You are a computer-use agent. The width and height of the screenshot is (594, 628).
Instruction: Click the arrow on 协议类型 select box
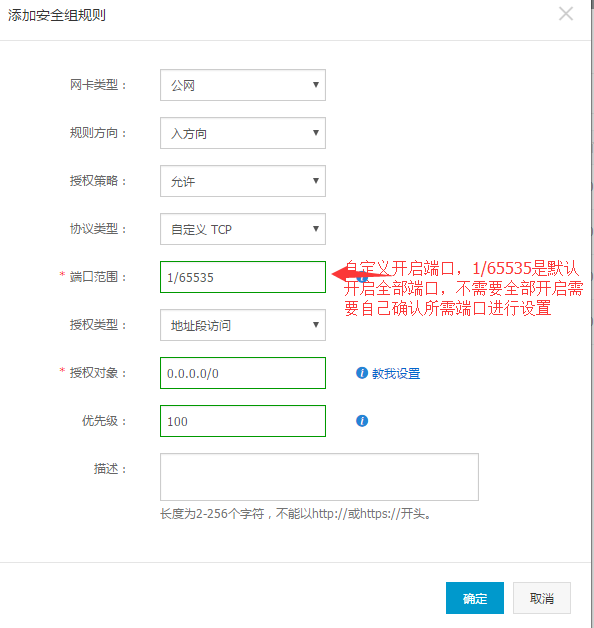(316, 229)
